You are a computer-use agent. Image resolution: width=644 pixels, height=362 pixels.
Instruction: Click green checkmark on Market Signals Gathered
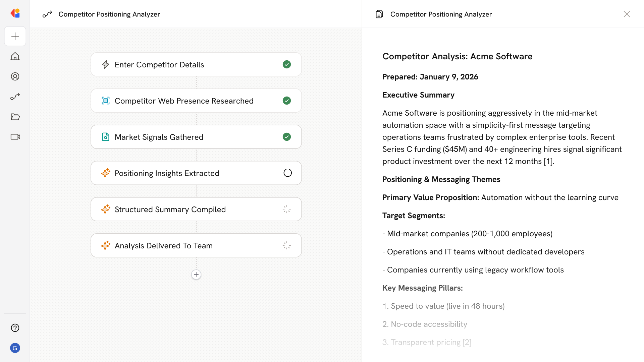click(287, 137)
